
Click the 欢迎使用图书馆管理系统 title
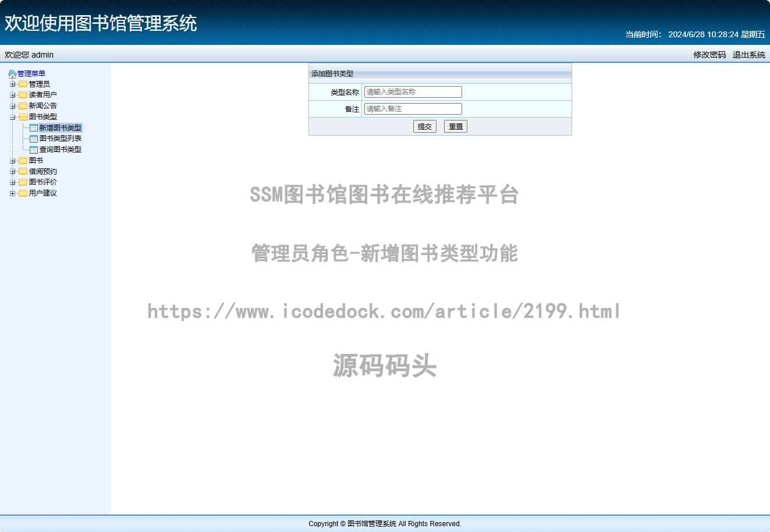[101, 23]
